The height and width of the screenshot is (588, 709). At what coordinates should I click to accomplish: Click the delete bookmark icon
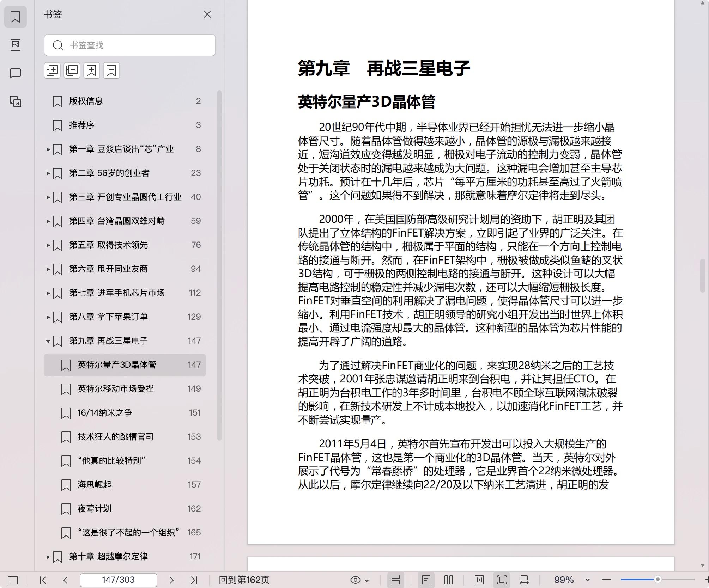coord(111,71)
